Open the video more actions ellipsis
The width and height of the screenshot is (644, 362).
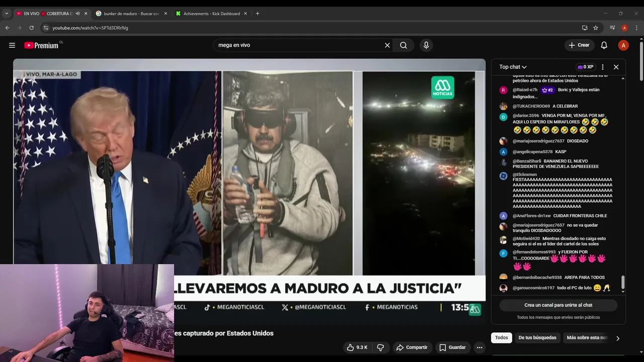(x=479, y=347)
